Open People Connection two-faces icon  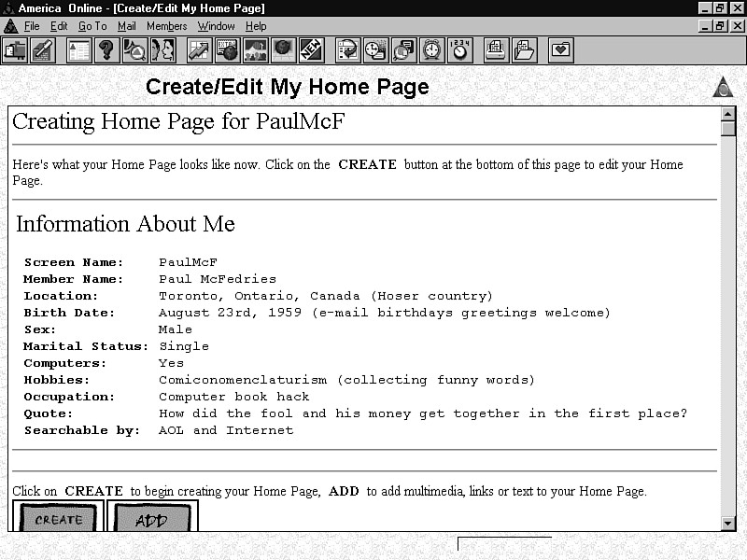pyautogui.click(x=163, y=50)
